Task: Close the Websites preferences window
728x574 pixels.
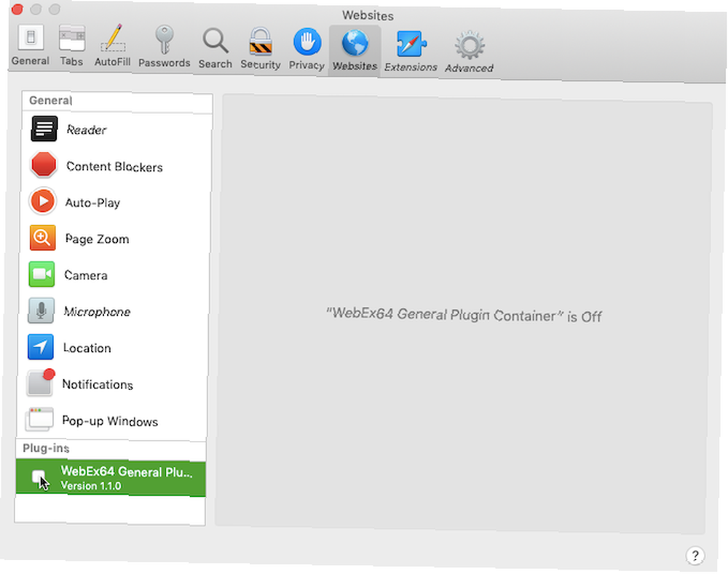Action: (17, 9)
